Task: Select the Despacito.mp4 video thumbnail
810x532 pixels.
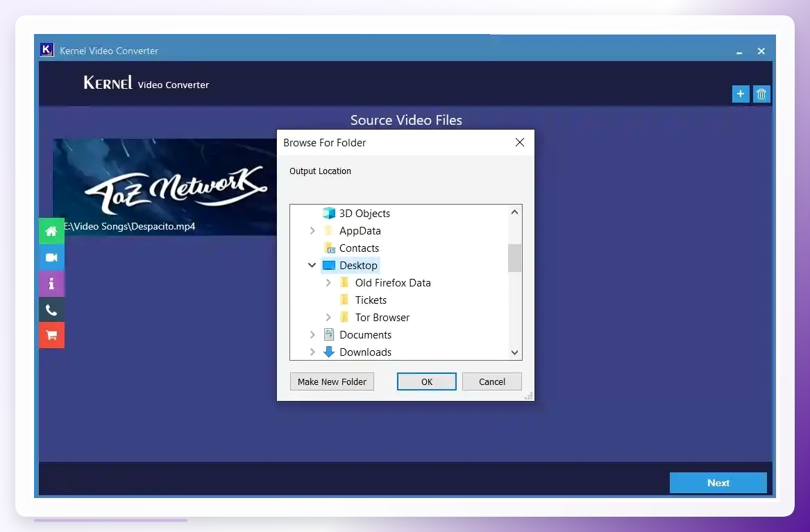Action: (164, 187)
